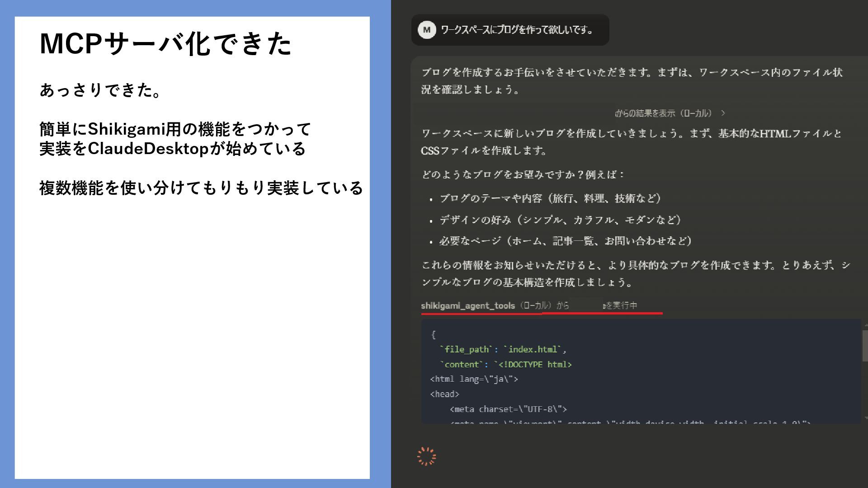The height and width of the screenshot is (488, 868).
Task: Click the code line "<meta charset=\"UTF-8\">"
Action: pyautogui.click(x=508, y=409)
